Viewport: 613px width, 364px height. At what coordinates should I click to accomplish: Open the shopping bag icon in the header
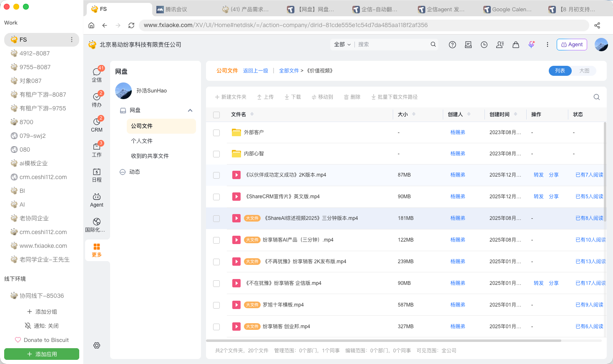(516, 45)
